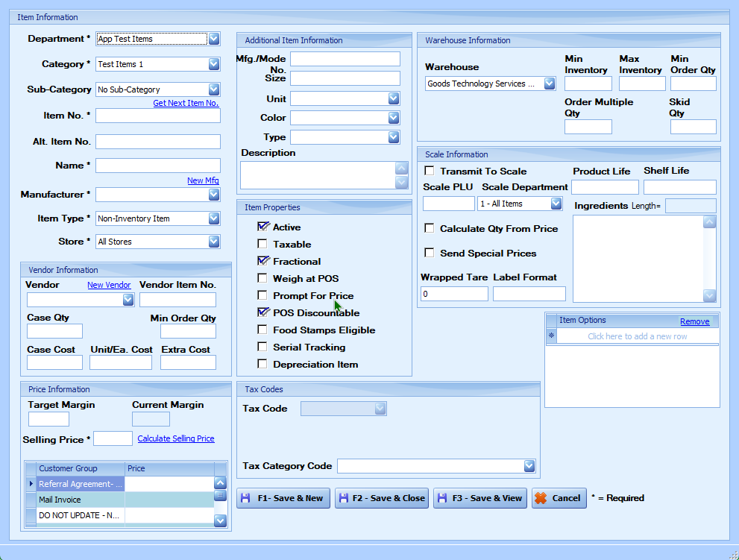Enable Food Stamps Eligible option

(x=262, y=330)
